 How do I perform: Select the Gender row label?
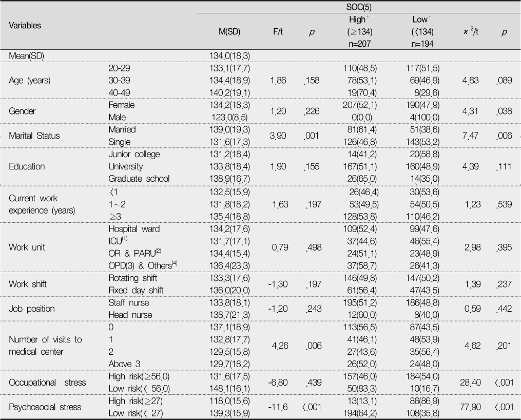pos(22,111)
